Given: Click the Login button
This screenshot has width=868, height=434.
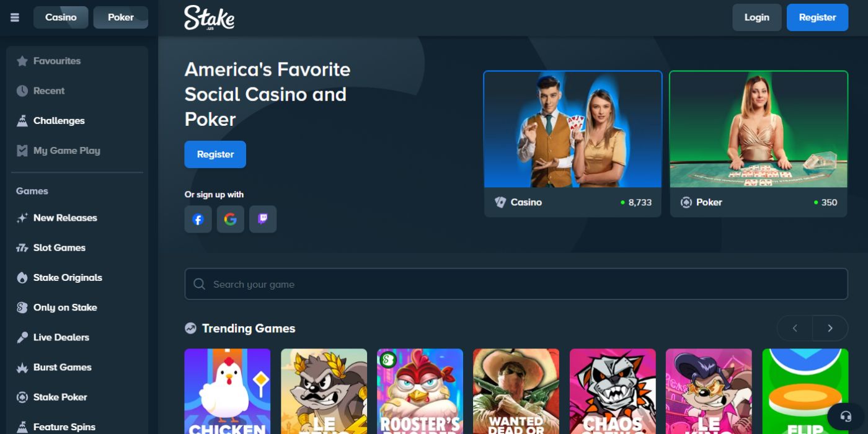Looking at the screenshot, I should [x=757, y=17].
